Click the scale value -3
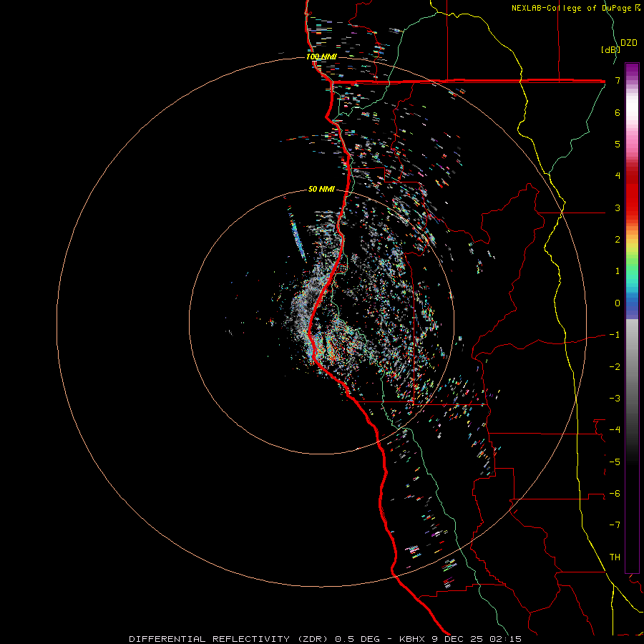The height and width of the screenshot is (644, 644). tap(615, 398)
